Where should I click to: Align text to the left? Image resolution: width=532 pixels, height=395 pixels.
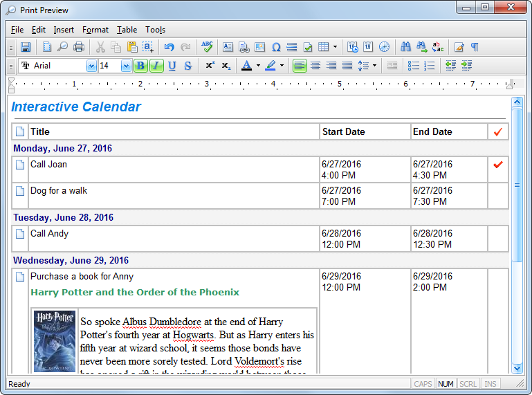click(300, 66)
